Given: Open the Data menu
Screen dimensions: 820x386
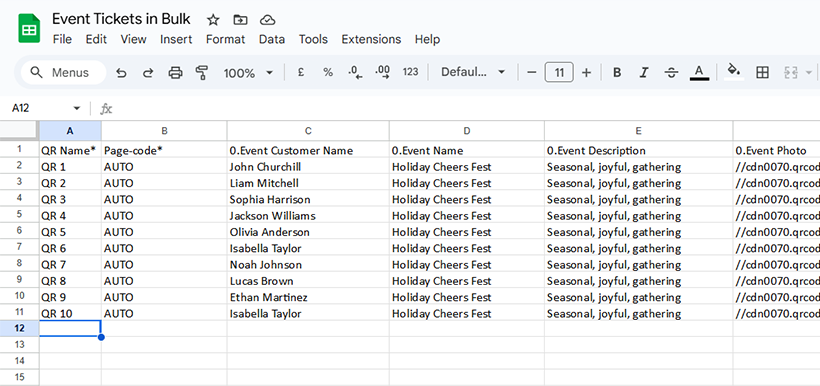Looking at the screenshot, I should coord(272,39).
